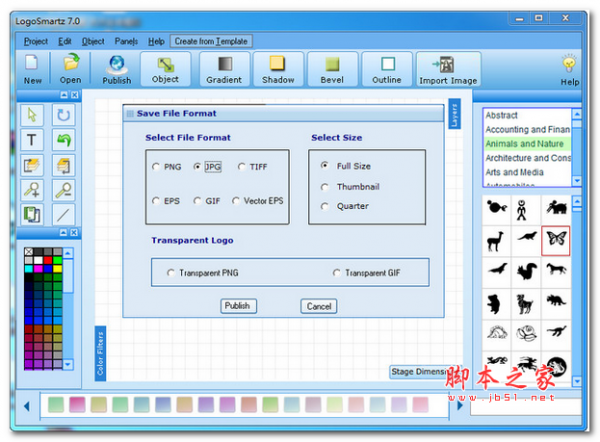This screenshot has width=600, height=442.
Task: Open the Object toolbar panel
Action: click(x=165, y=69)
